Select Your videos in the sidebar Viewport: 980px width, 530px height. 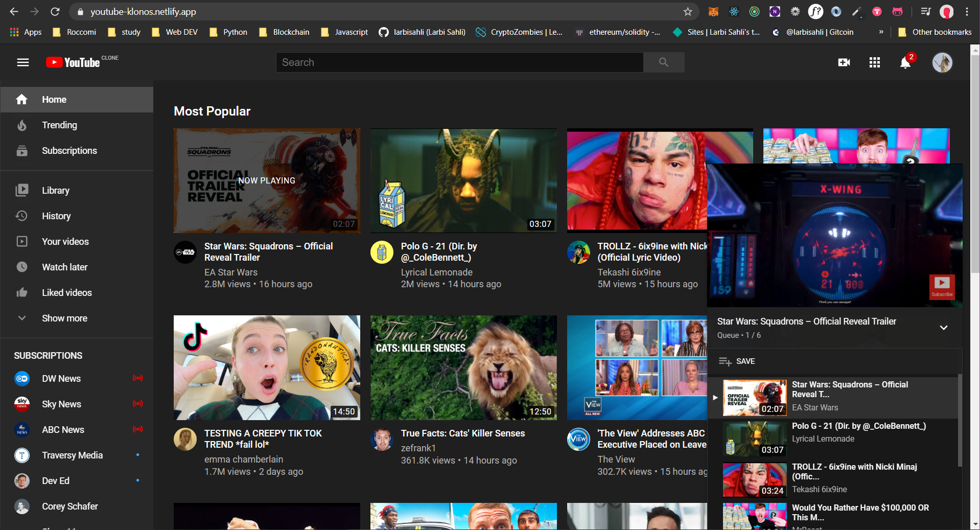(x=77, y=241)
